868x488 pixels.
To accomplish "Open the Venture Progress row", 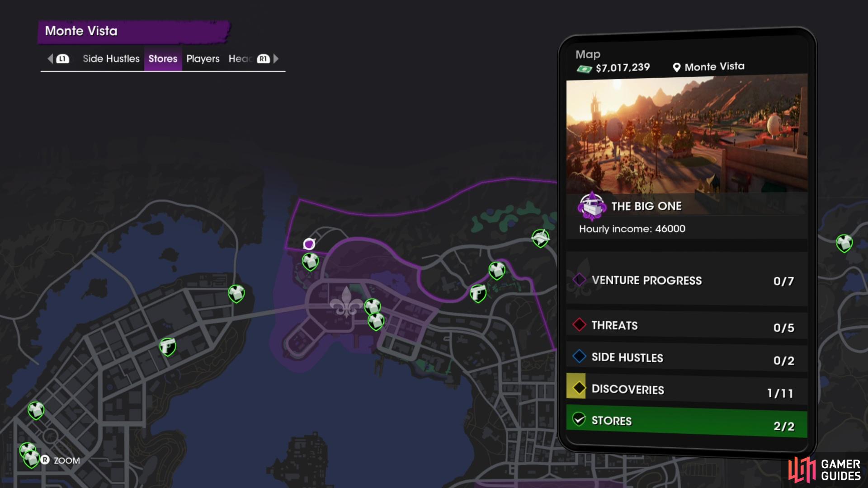I will 686,281.
